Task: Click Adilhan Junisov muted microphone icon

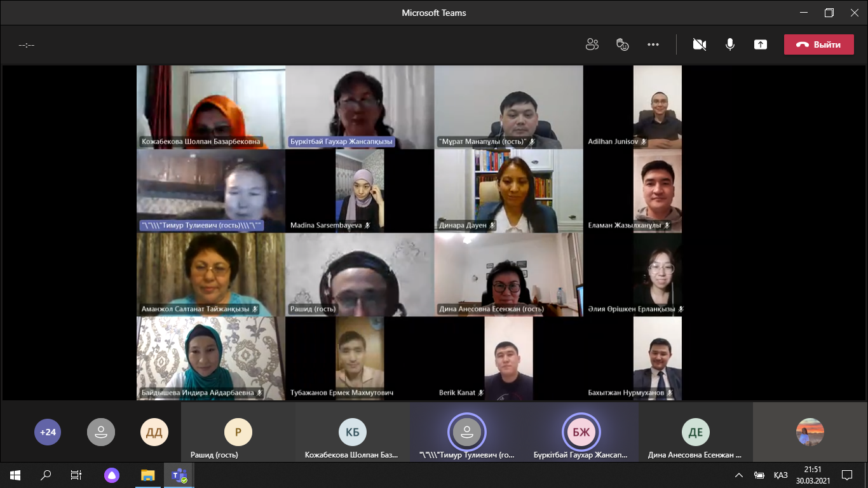Action: 644,142
